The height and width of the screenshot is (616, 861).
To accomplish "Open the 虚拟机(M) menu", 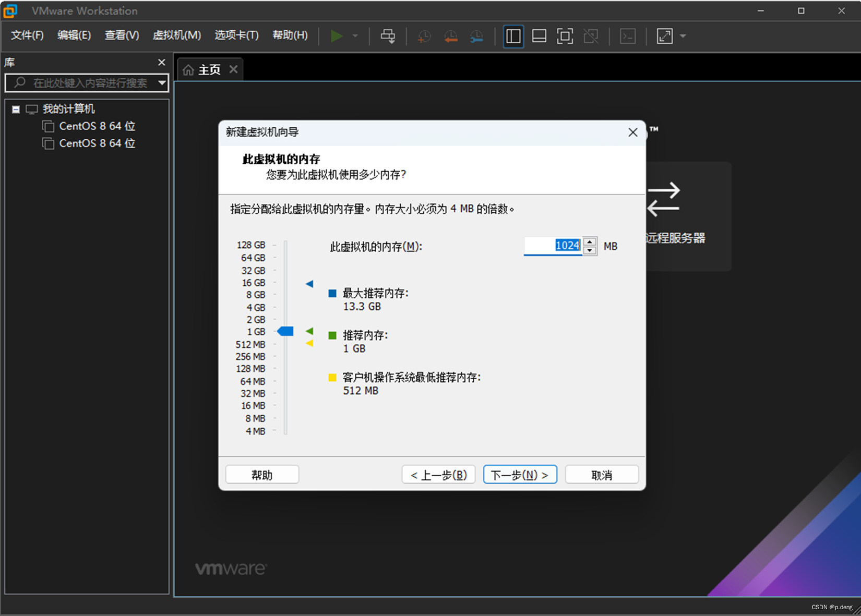I will 176,35.
